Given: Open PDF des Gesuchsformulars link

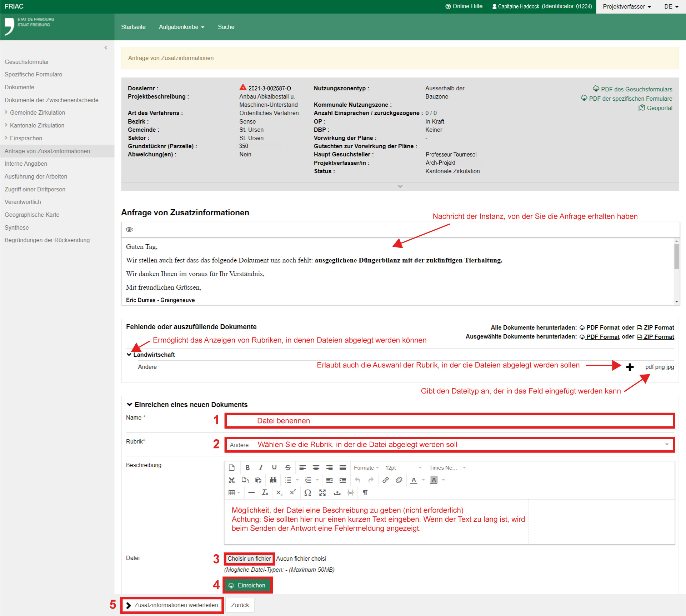Looking at the screenshot, I should [636, 89].
